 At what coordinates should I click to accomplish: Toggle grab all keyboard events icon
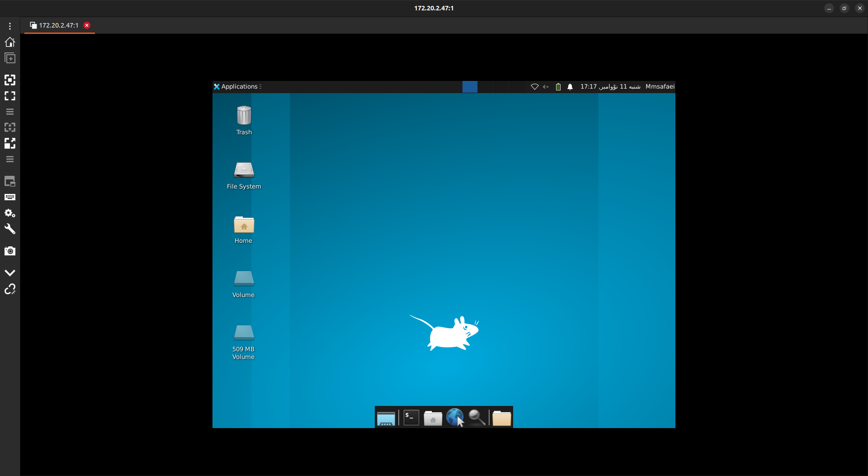point(10,197)
